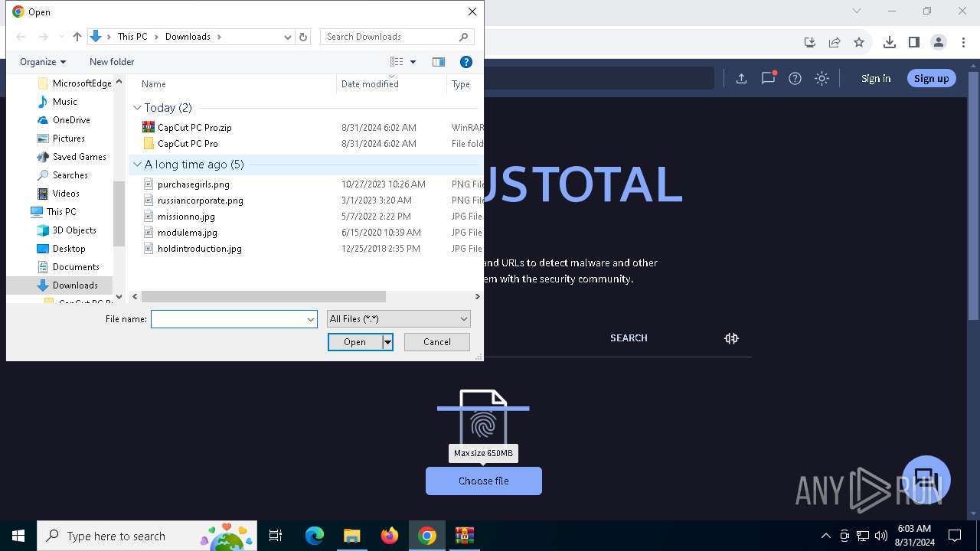
Task: Click the Choose file button
Action: (x=484, y=481)
